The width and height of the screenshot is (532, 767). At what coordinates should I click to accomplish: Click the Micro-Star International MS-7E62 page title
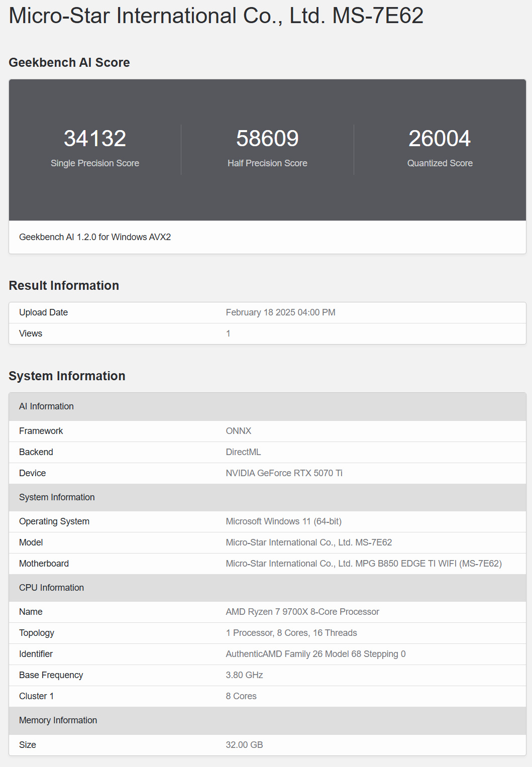(x=216, y=16)
